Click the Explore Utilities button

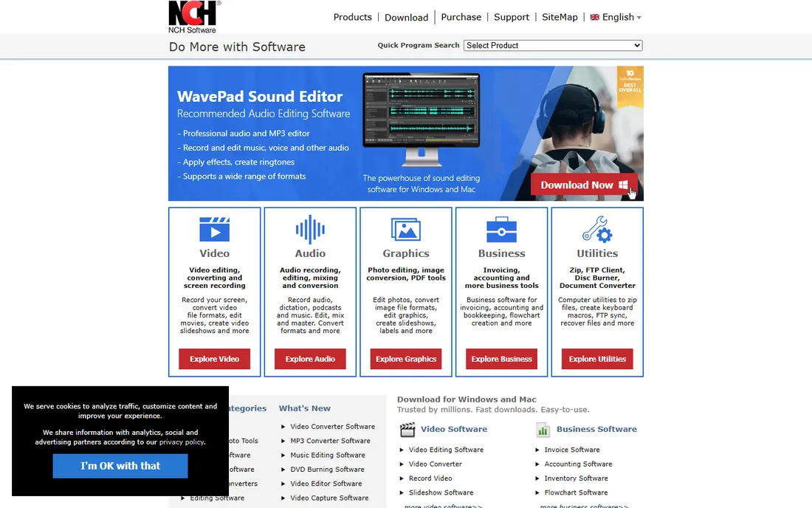597,359
